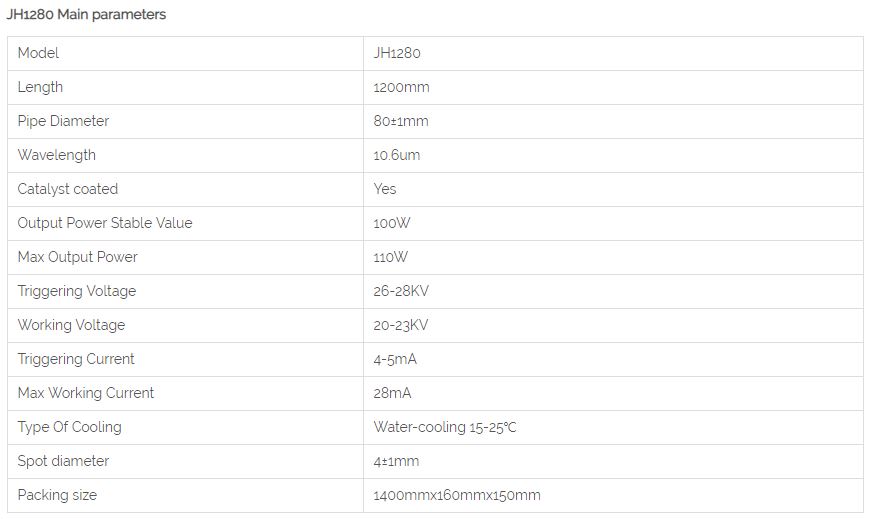
Task: Select the "Yes" catalyst value cell
Action: coord(385,189)
